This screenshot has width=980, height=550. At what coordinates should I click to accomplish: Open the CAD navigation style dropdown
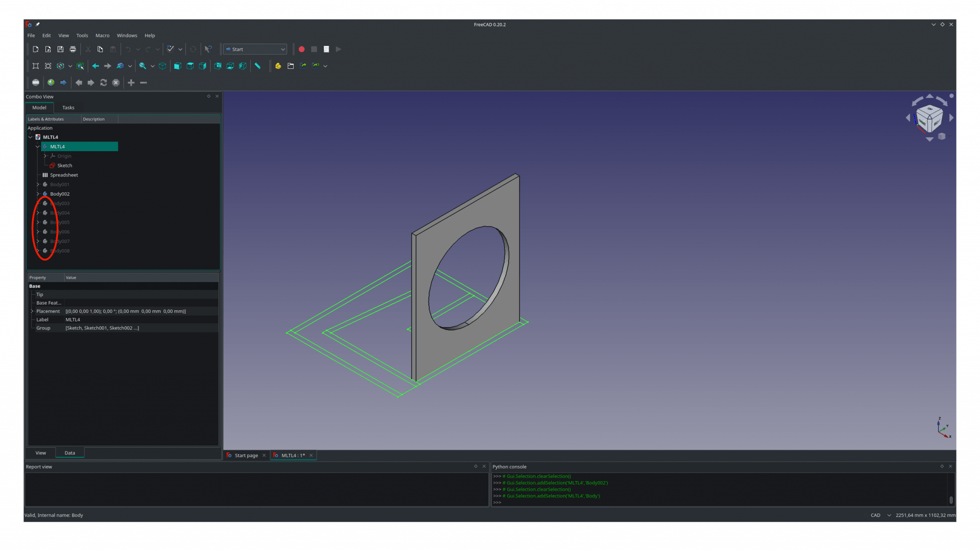pos(880,515)
